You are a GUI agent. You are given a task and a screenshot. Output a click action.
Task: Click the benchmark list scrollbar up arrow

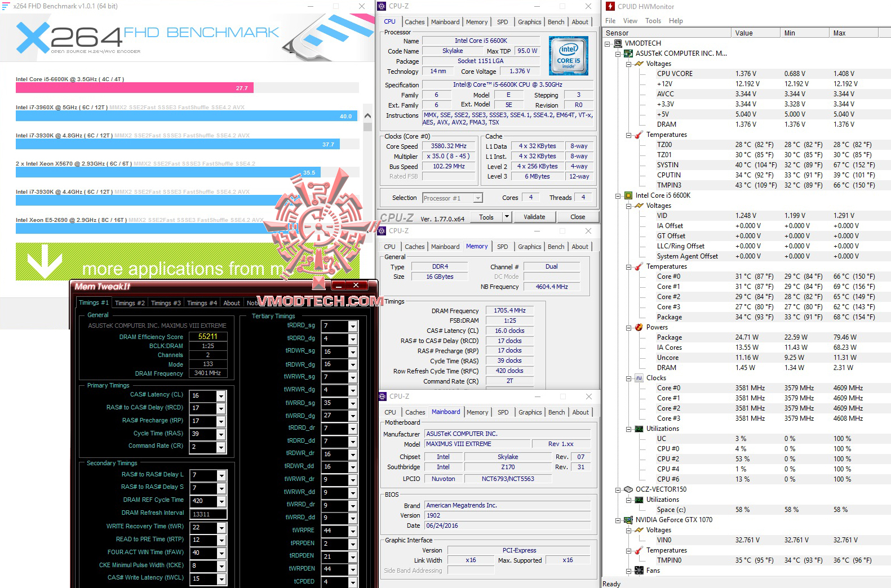[x=368, y=116]
